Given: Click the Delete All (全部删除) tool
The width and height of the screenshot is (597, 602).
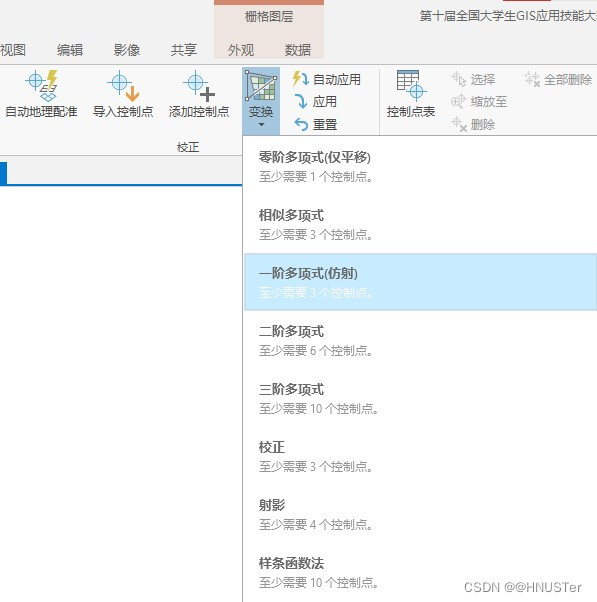Looking at the screenshot, I should [x=558, y=79].
